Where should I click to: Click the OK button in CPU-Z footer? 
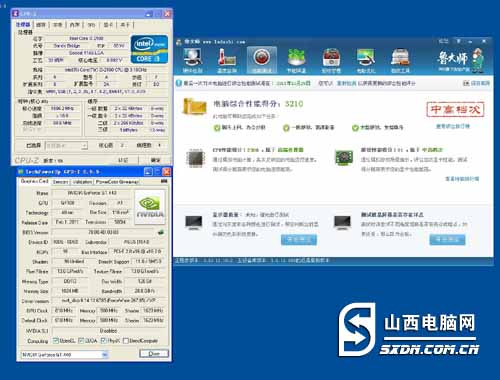click(x=155, y=160)
